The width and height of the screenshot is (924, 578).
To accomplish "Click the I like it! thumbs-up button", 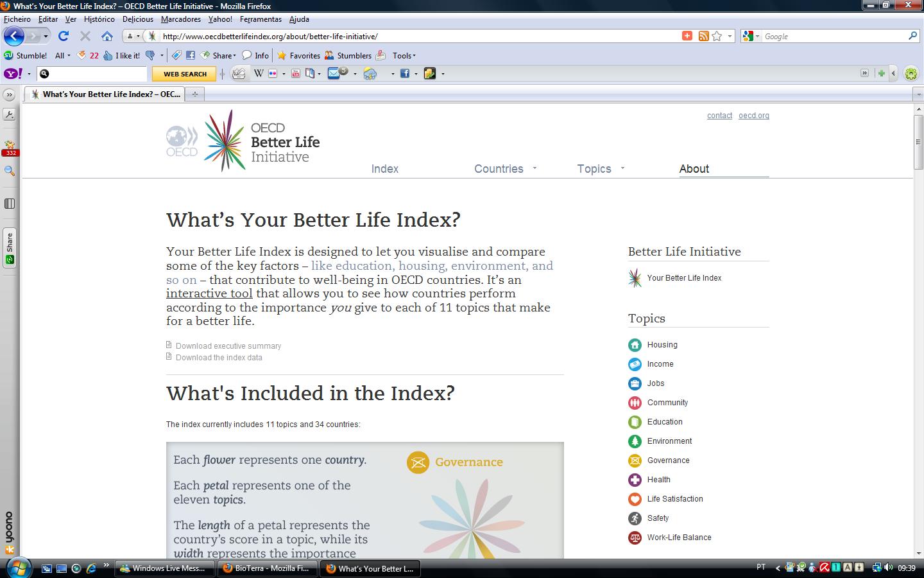I will [x=122, y=55].
